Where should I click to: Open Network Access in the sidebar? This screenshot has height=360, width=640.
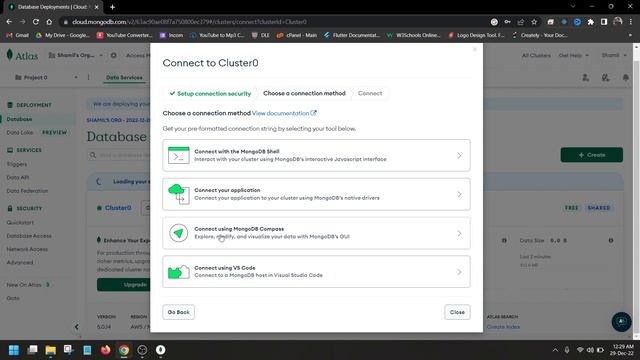27,249
